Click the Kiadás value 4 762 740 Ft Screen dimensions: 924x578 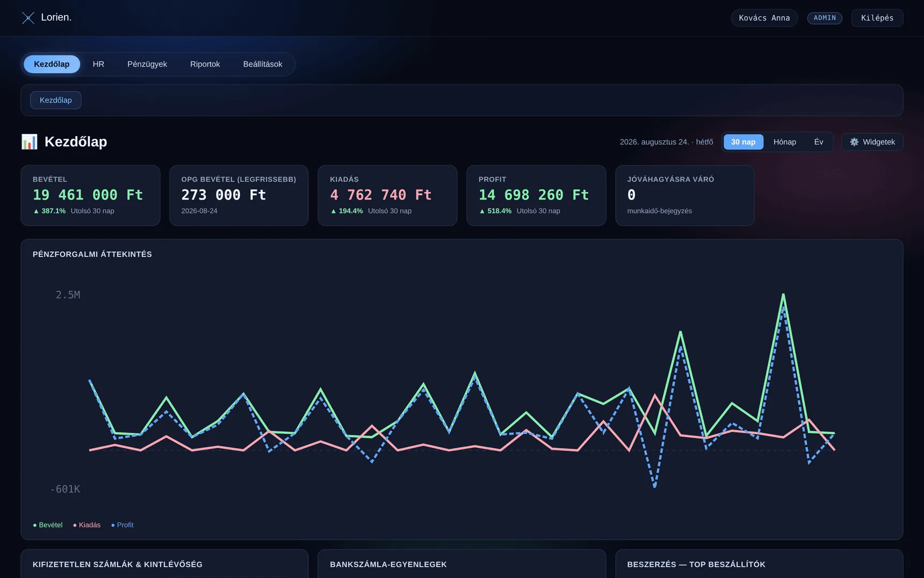381,195
